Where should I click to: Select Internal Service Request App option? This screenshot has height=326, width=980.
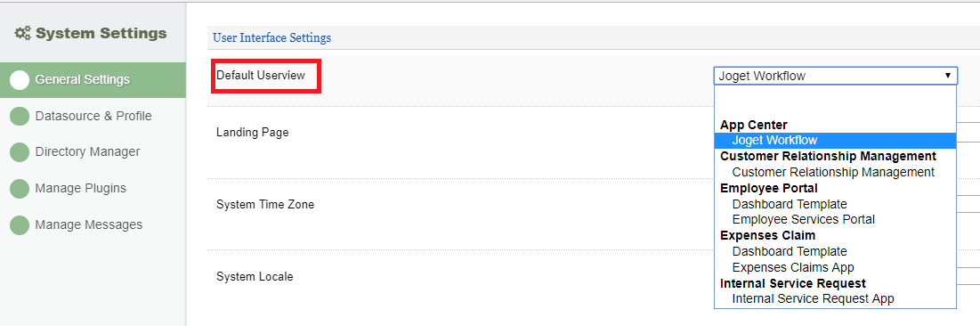835,299
